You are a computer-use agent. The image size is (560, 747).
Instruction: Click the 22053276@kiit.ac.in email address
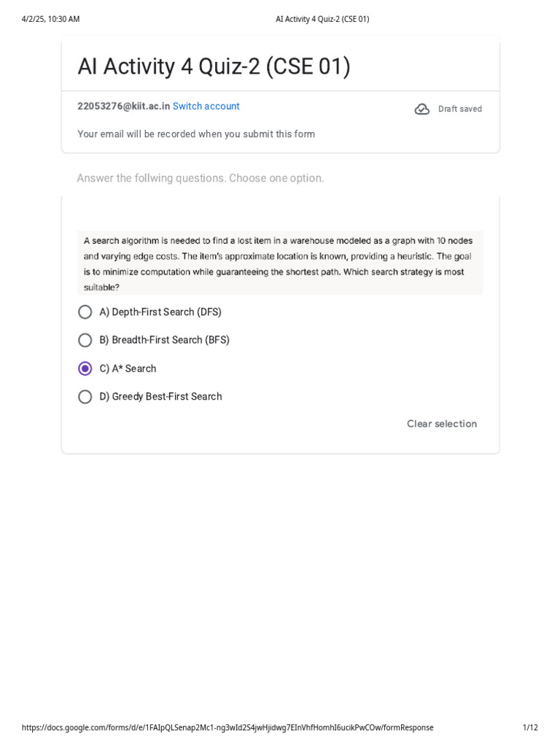click(x=123, y=107)
